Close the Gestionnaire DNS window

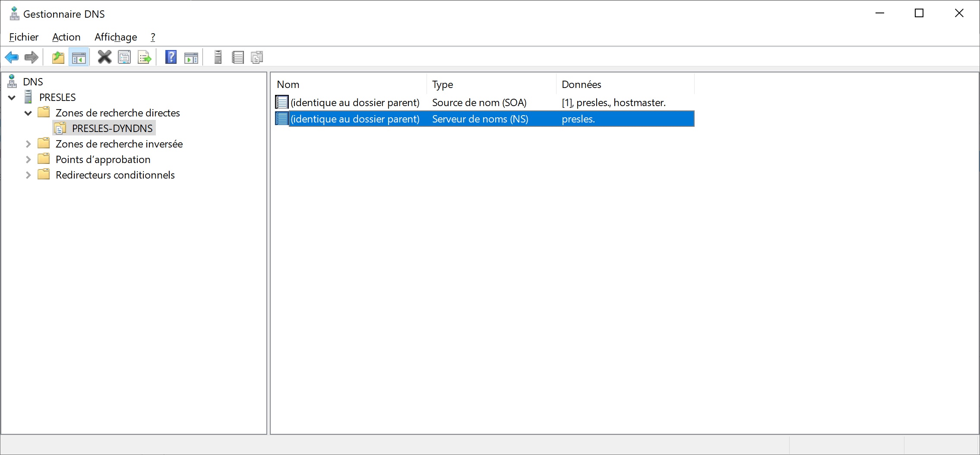coord(959,13)
